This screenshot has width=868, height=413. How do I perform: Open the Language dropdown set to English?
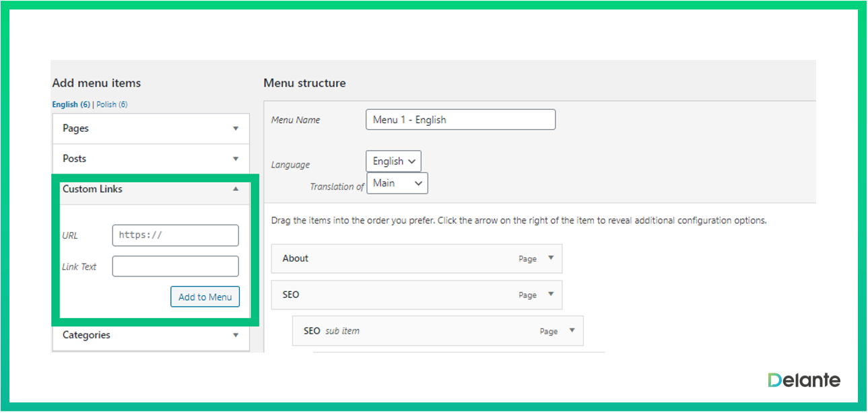point(393,161)
